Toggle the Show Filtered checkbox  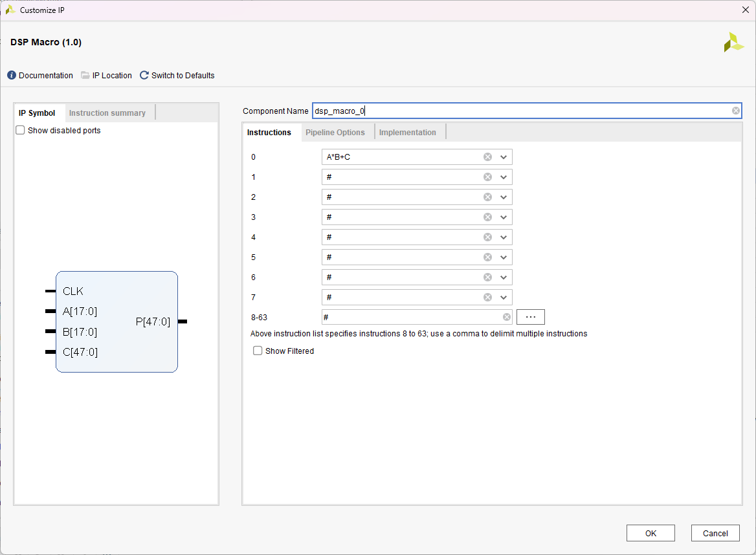pyautogui.click(x=258, y=351)
